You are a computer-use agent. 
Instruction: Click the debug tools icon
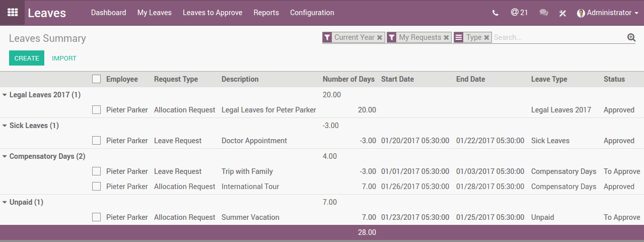coord(562,13)
